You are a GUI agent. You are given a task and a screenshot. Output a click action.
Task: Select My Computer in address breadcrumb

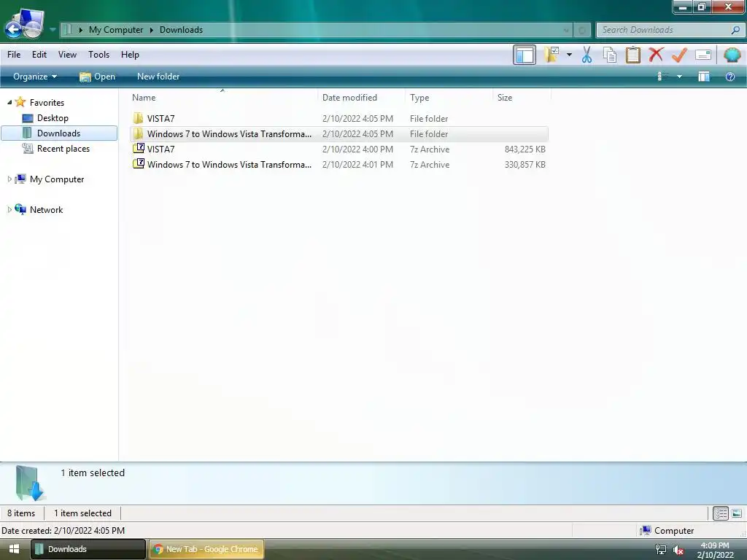pyautogui.click(x=116, y=29)
